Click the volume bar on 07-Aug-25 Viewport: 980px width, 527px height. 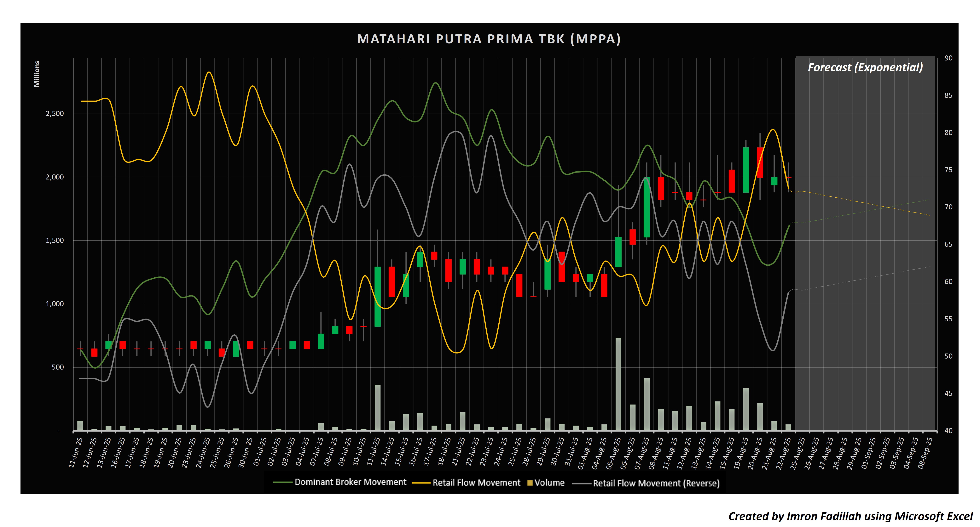point(647,404)
